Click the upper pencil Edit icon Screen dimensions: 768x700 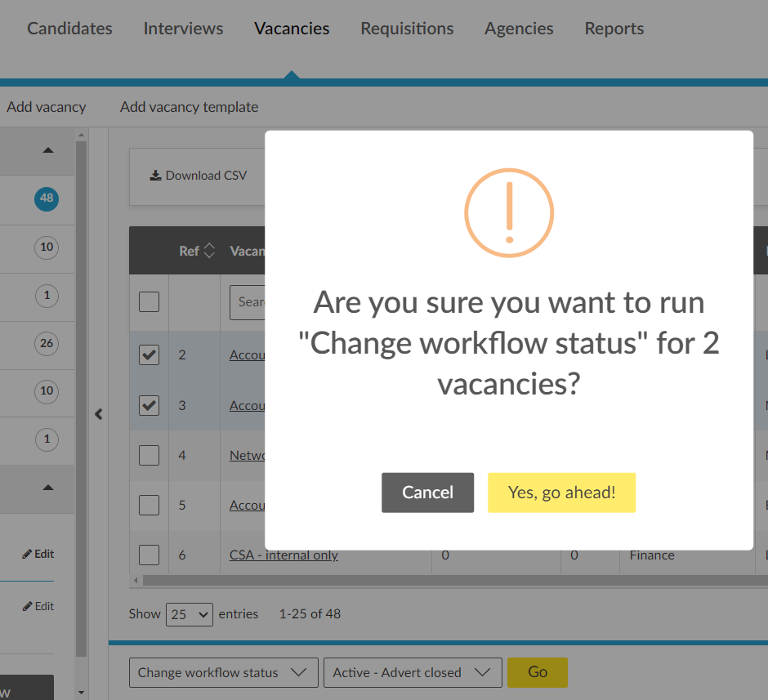pyautogui.click(x=28, y=554)
